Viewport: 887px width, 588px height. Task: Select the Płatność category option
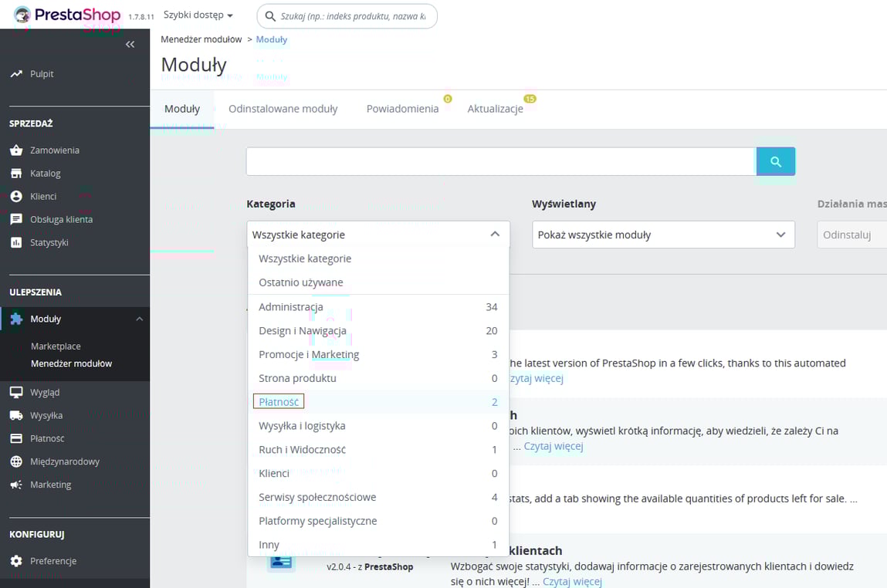coord(378,402)
